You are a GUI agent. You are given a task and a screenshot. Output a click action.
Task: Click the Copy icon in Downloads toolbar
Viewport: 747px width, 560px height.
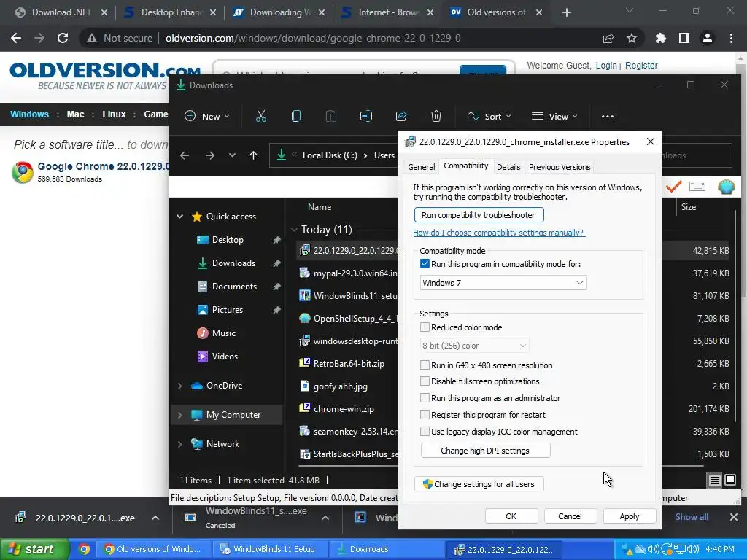click(296, 116)
